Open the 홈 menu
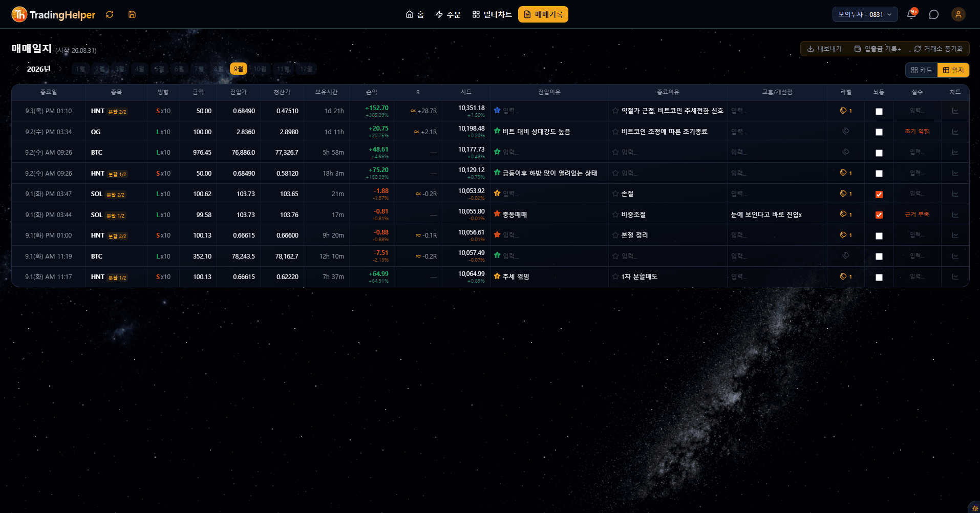The image size is (980, 513). (415, 14)
